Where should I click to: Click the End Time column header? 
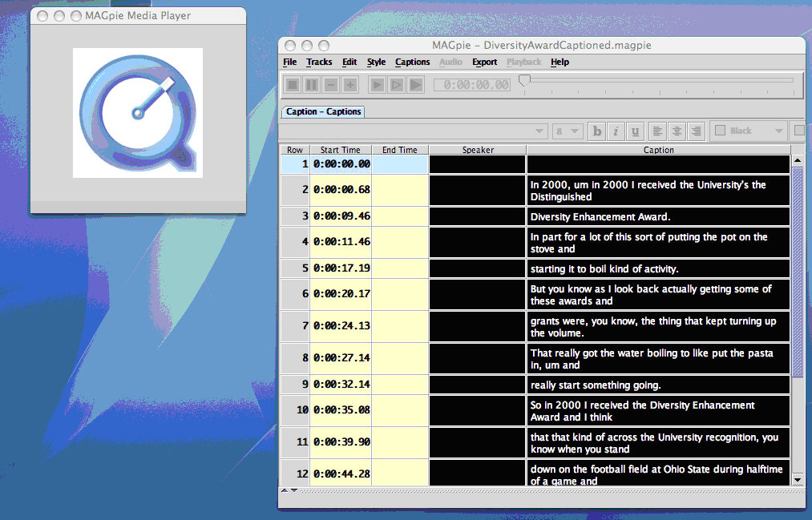pyautogui.click(x=400, y=150)
